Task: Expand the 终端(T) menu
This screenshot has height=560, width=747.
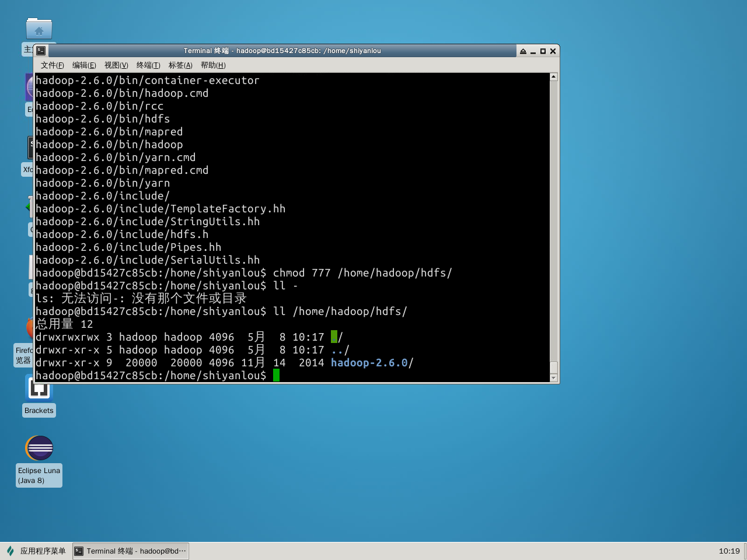Action: 148,65
